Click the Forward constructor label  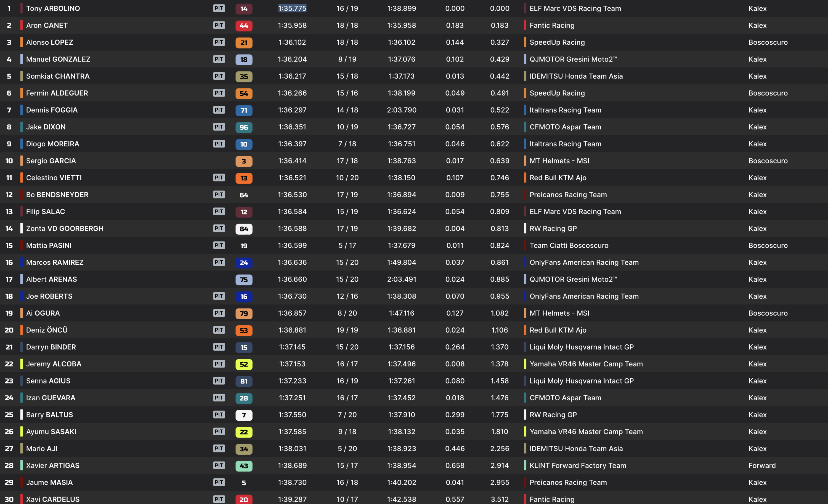762,465
